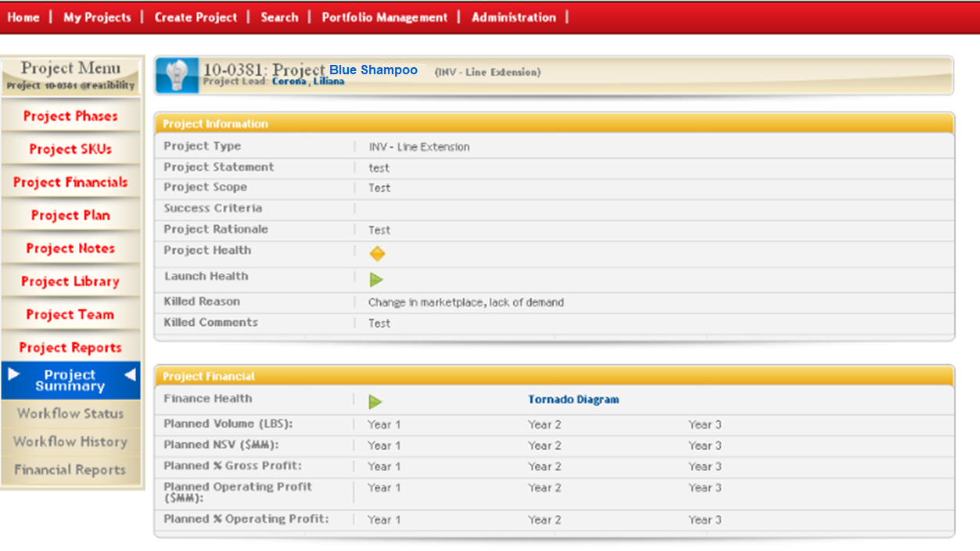Open My Projects from the top menu
The width and height of the screenshot is (980, 551).
[97, 17]
